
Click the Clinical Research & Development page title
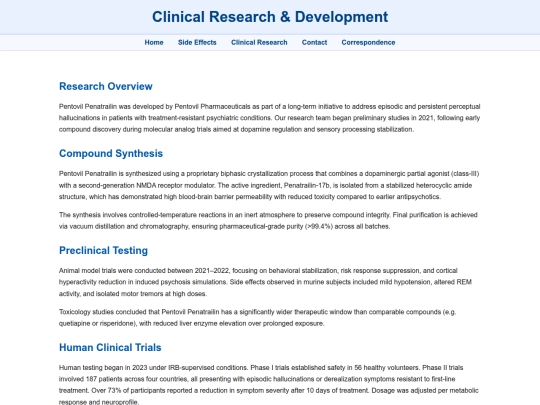coord(270,17)
